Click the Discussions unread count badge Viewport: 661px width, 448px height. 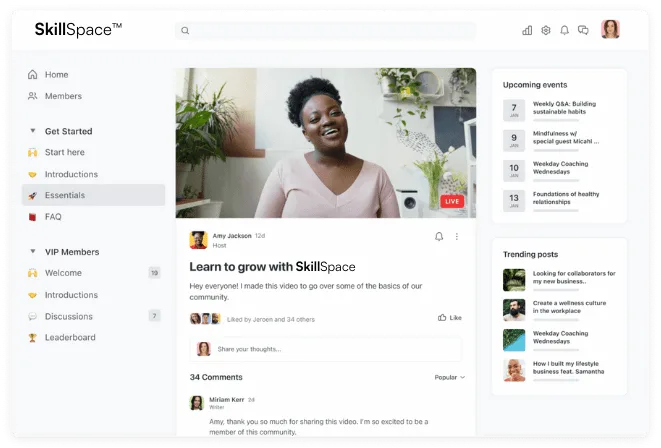click(x=154, y=316)
